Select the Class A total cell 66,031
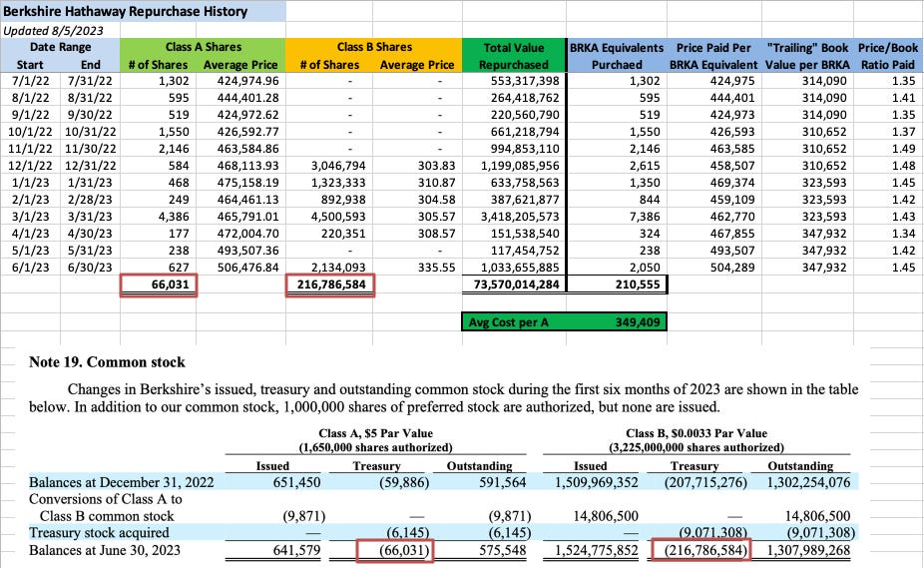Viewport: 924px width, 568px height. click(159, 284)
